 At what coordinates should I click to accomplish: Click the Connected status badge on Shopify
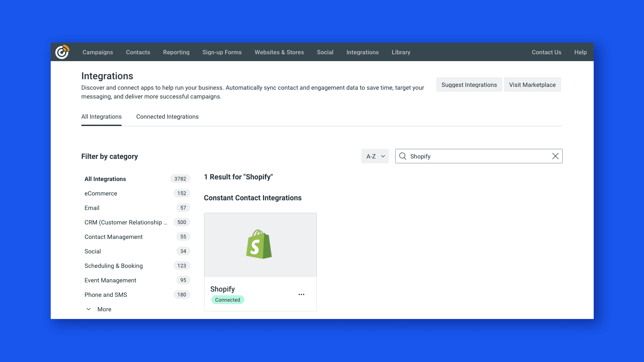227,300
